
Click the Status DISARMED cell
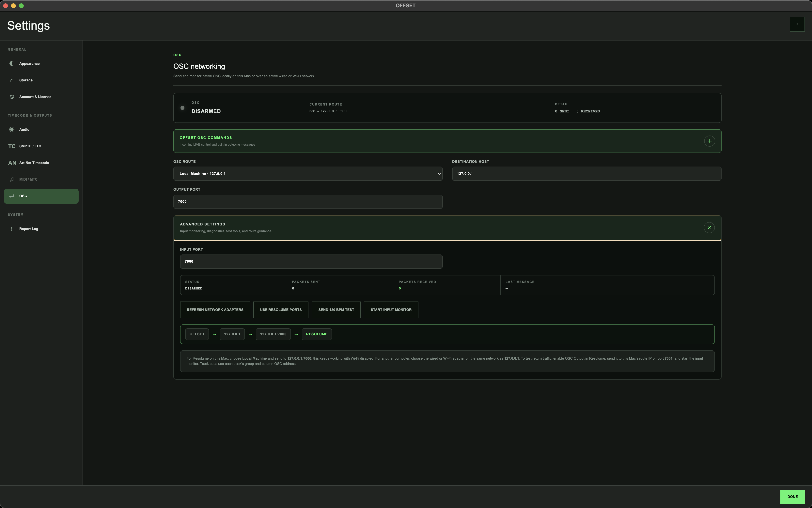coord(234,285)
